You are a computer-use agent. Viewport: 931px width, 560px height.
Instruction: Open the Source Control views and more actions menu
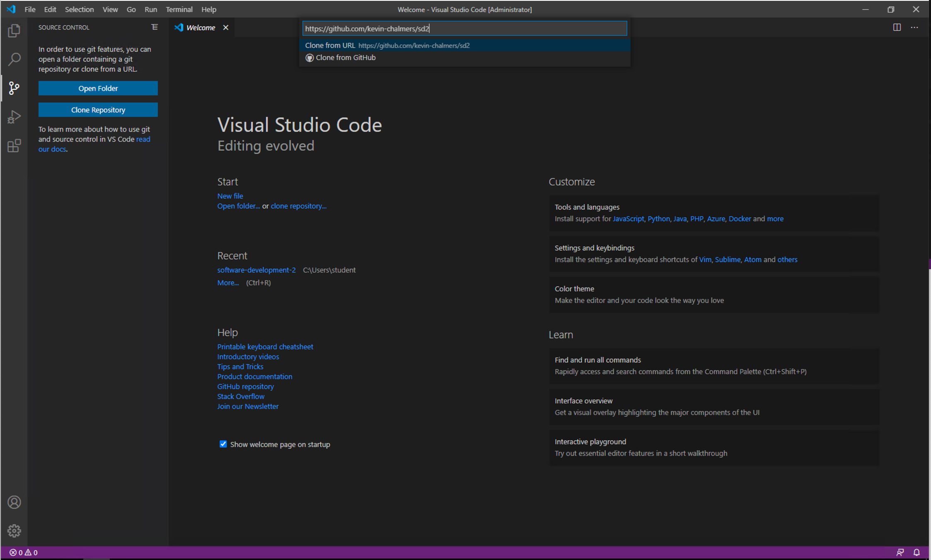click(x=155, y=27)
